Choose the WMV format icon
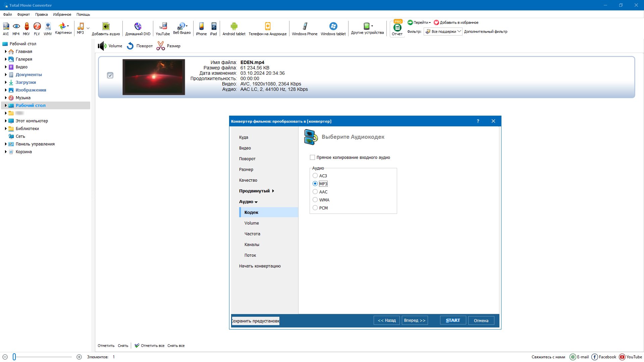 pos(48,28)
